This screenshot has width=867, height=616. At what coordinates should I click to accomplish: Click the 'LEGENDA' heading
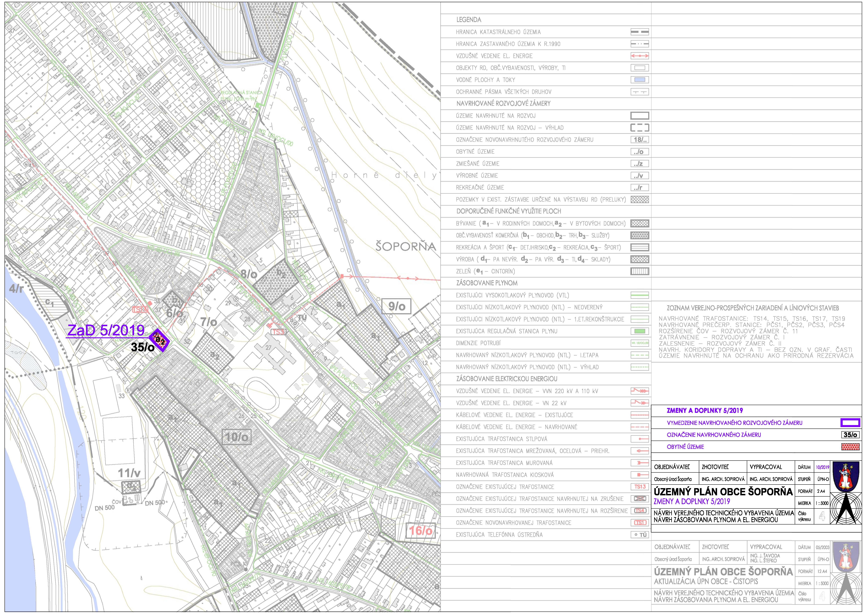469,20
